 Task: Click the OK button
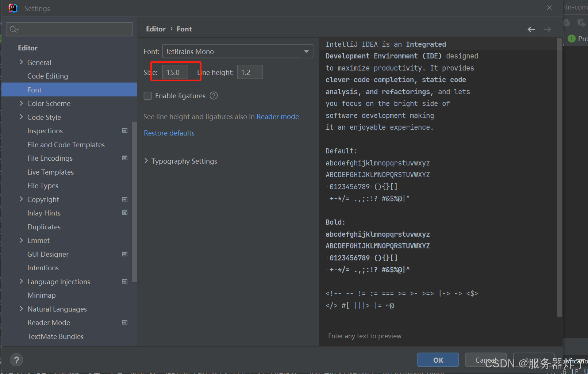(438, 360)
